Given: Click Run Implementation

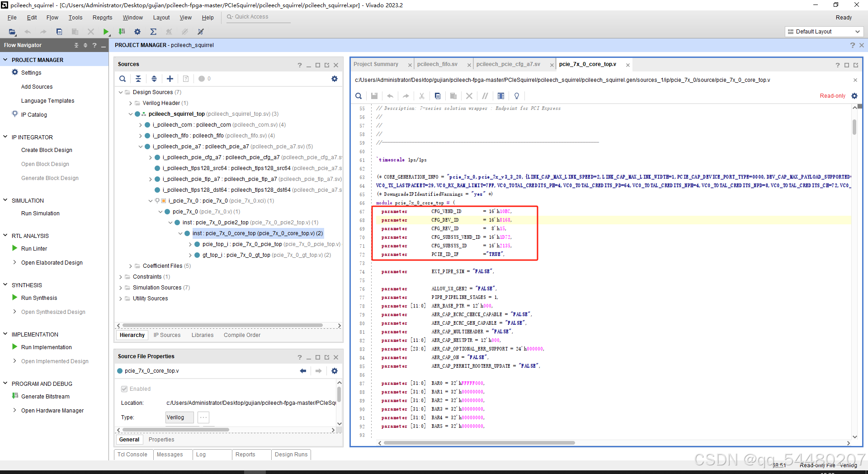Looking at the screenshot, I should click(x=46, y=347).
